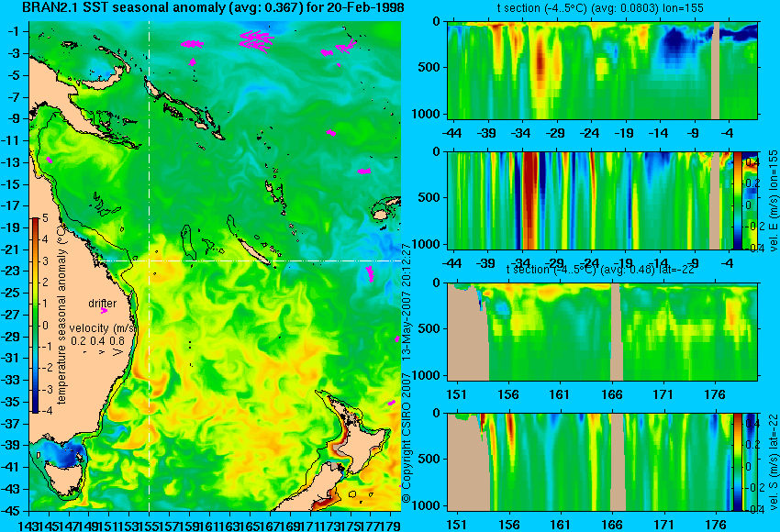This screenshot has height=532, width=780.
Task: Click the temperature seasonal anomaly color bar
Action: (x=35, y=316)
